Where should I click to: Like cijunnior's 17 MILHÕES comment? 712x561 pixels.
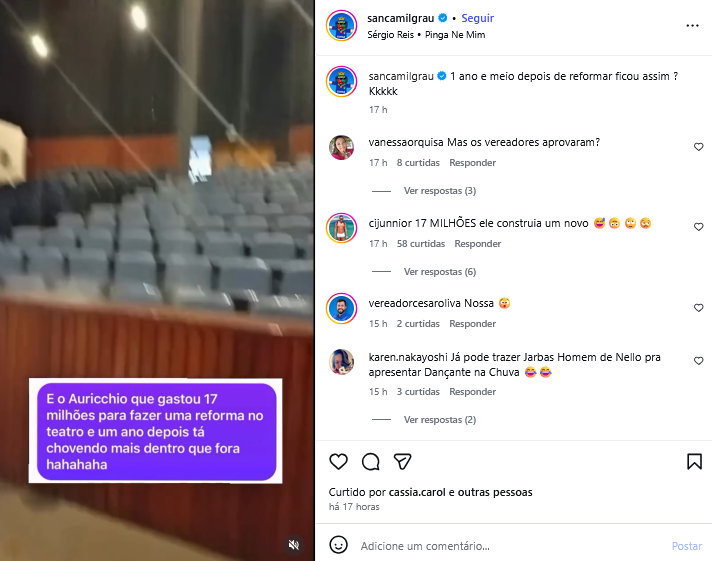point(698,227)
